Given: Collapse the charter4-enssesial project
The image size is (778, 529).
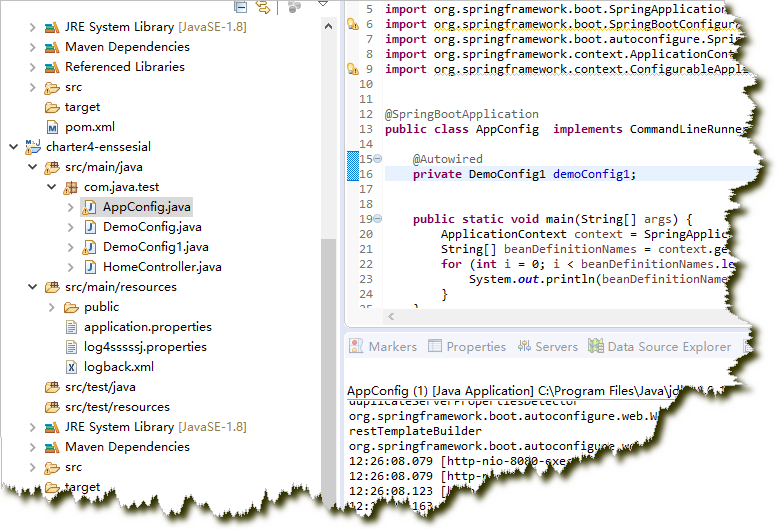Looking at the screenshot, I should pyautogui.click(x=13, y=147).
